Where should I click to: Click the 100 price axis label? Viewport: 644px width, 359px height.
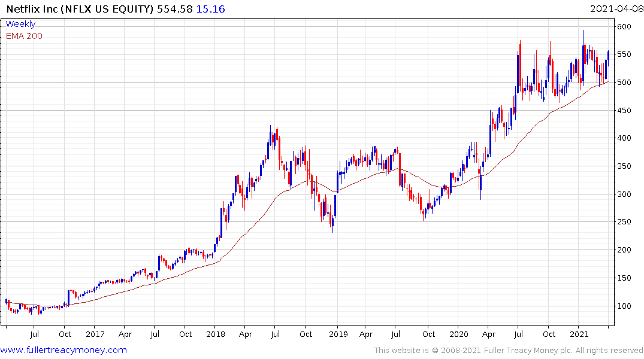click(624, 306)
